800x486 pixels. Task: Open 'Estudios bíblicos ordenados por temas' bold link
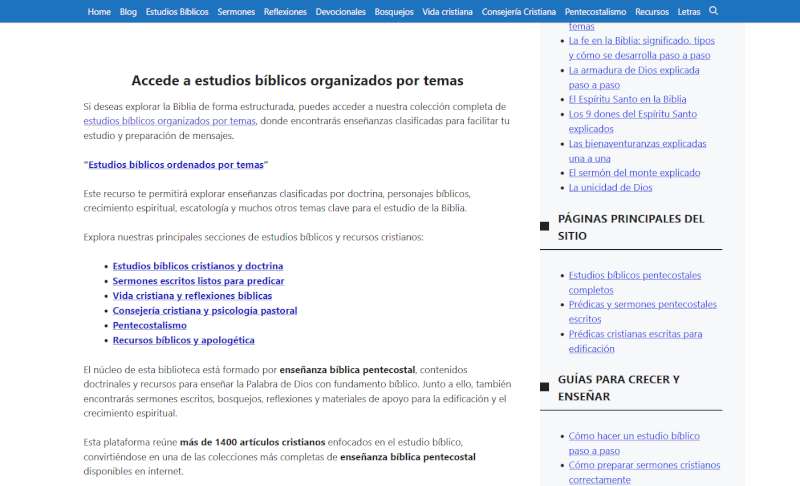176,165
